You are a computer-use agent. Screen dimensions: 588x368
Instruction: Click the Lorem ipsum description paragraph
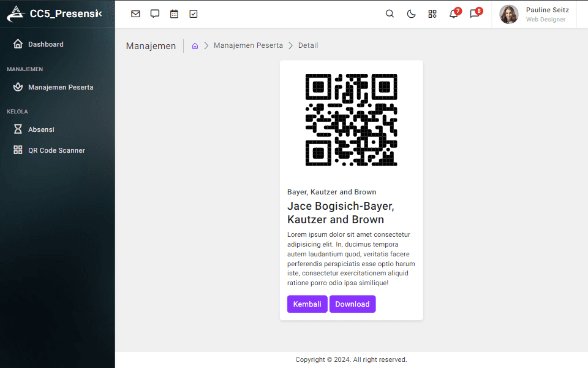coord(351,259)
